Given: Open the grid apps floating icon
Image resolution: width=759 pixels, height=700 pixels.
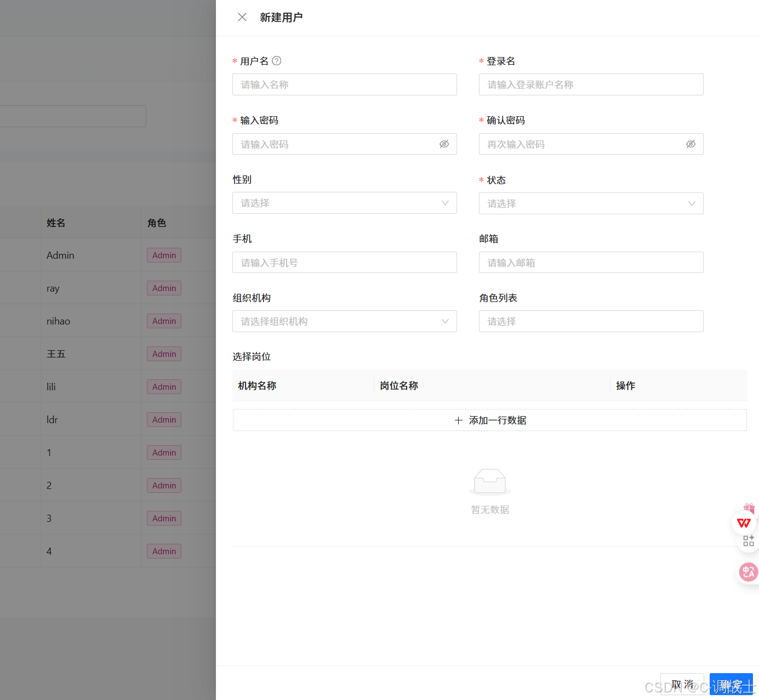Looking at the screenshot, I should click(x=749, y=541).
